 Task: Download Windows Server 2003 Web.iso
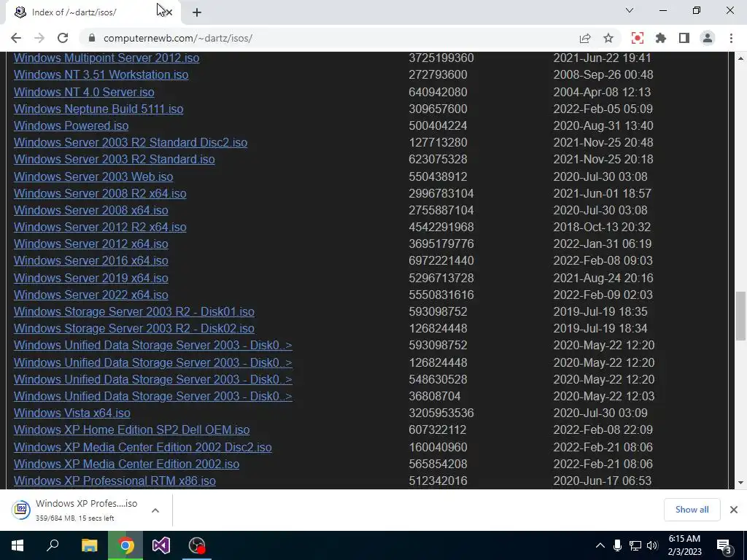point(93,176)
